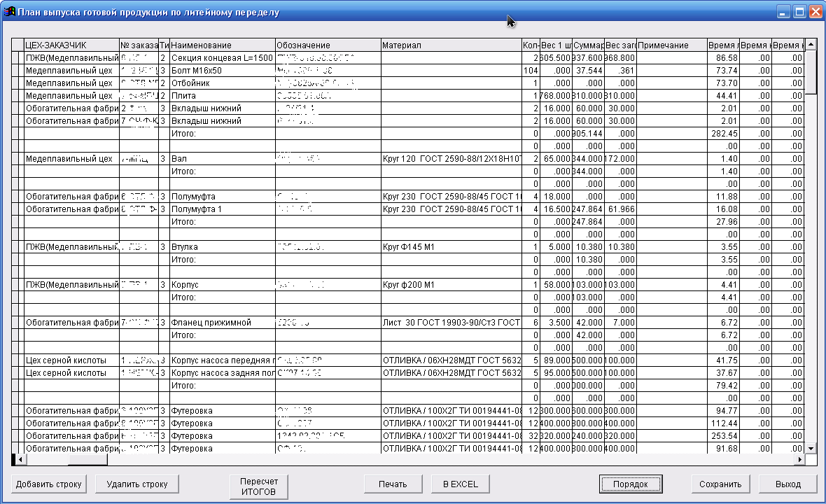Select the 'Материал' column header
Image resolution: width=826 pixels, height=504 pixels.
(x=451, y=45)
